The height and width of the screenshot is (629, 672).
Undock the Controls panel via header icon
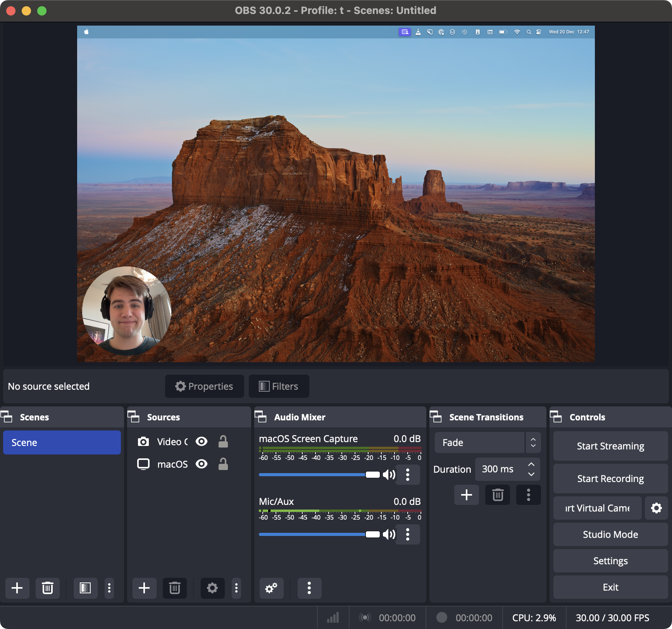click(556, 417)
